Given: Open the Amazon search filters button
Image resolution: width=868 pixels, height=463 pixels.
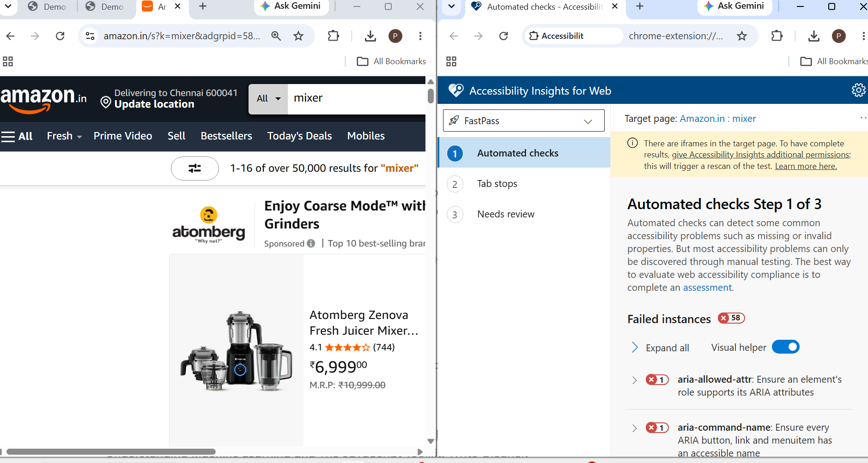Looking at the screenshot, I should tap(195, 168).
